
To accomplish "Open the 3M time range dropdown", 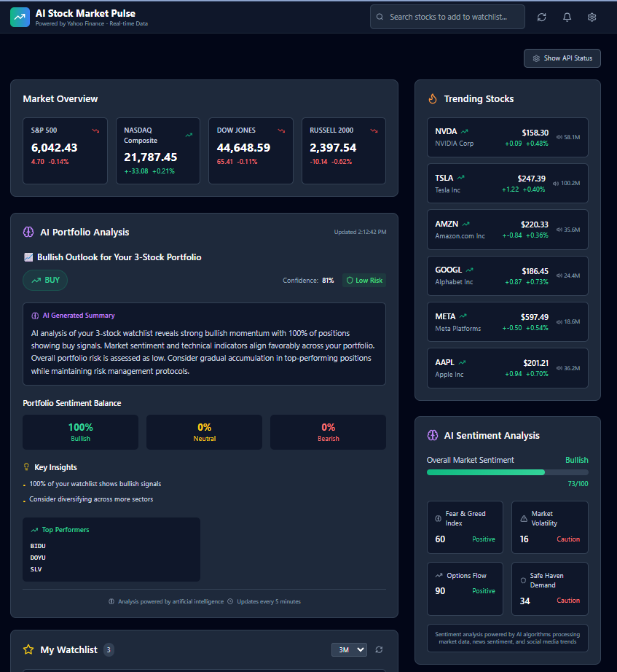I will tap(349, 649).
